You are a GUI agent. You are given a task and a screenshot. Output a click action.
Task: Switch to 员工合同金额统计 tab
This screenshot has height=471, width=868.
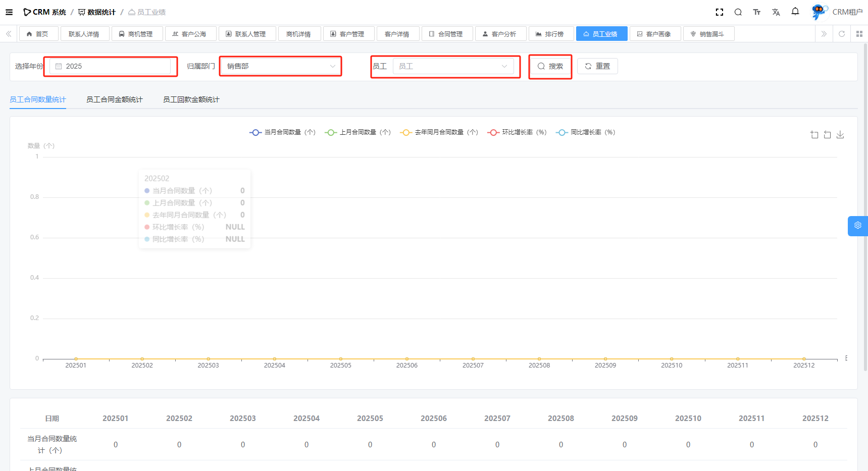(115, 99)
